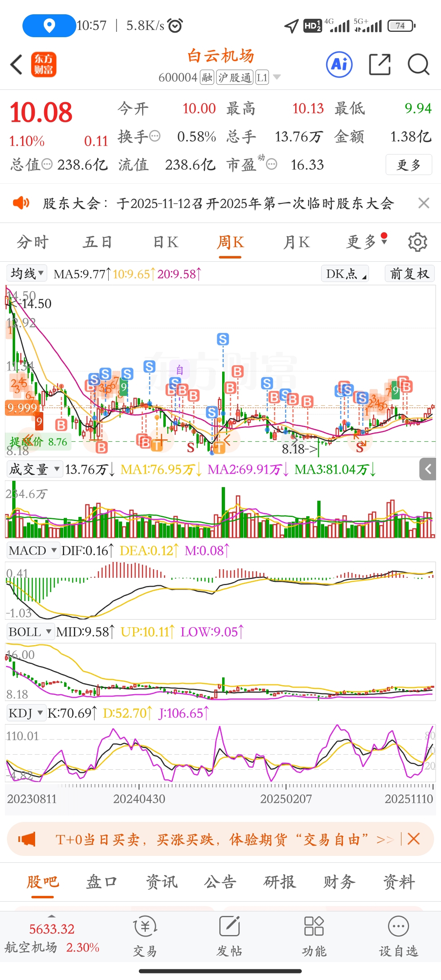Screen dimensions: 441x980
Task: Switch to the 五日 chart tab
Action: (x=98, y=242)
